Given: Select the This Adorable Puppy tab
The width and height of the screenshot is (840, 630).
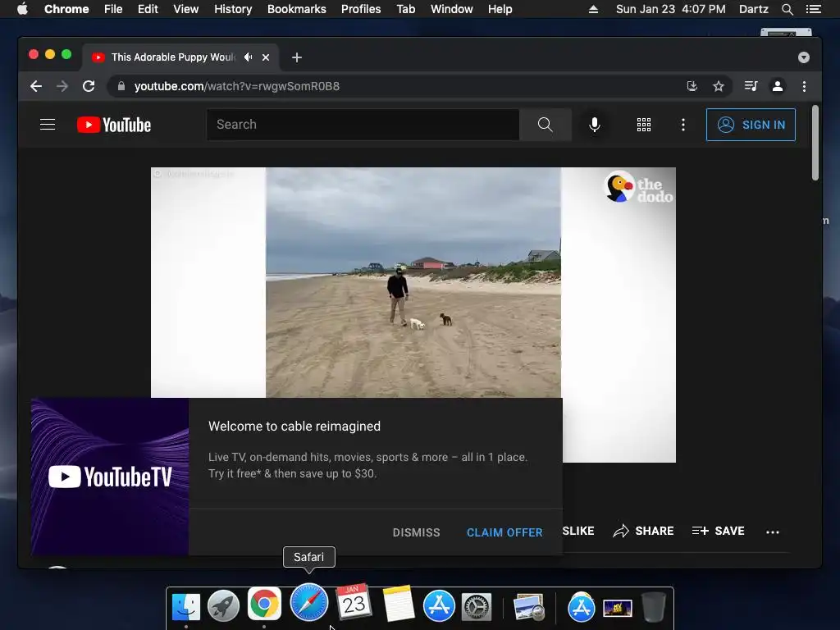Looking at the screenshot, I should coord(173,57).
